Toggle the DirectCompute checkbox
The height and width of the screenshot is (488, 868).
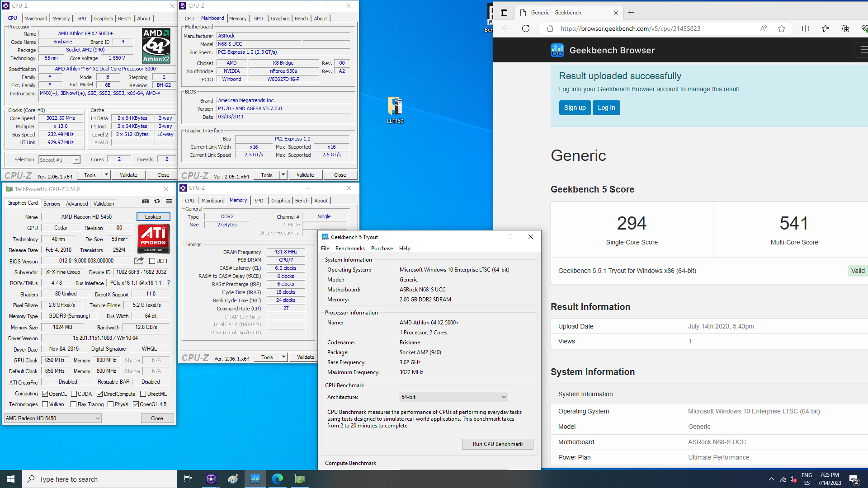point(100,394)
